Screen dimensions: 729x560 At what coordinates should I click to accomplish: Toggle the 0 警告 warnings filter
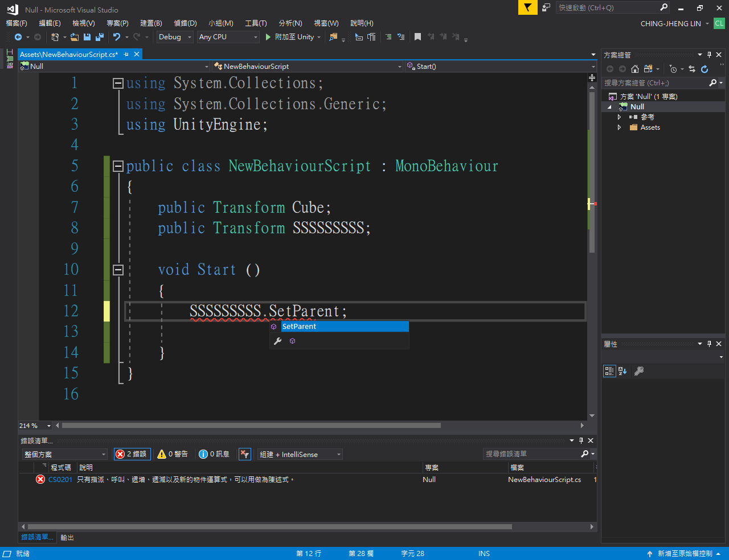pos(173,454)
